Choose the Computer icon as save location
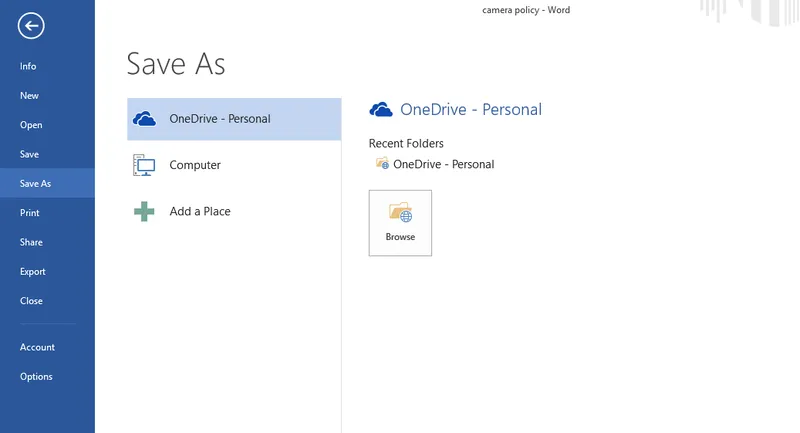The image size is (800, 433). pyautogui.click(x=145, y=165)
